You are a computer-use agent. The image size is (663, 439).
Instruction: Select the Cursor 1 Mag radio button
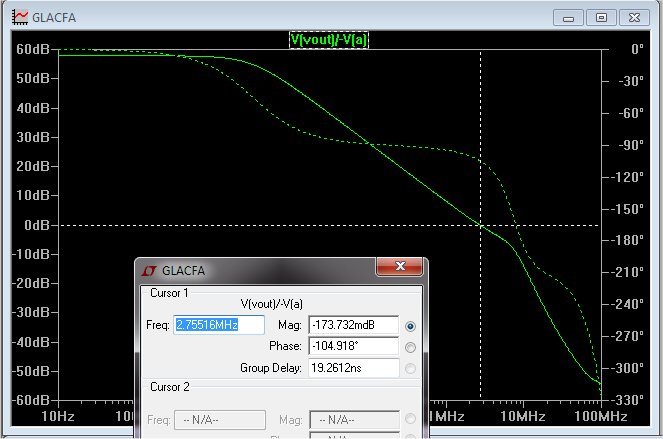pyautogui.click(x=410, y=326)
